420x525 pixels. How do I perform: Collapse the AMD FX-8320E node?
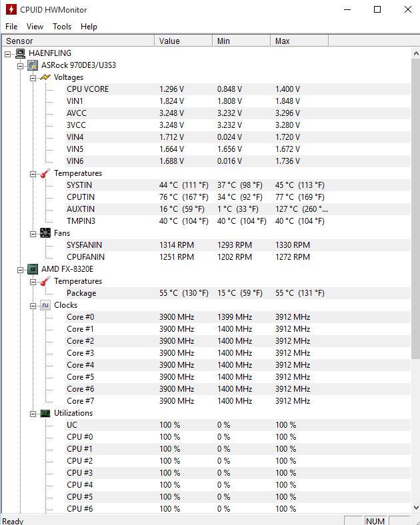21,270
